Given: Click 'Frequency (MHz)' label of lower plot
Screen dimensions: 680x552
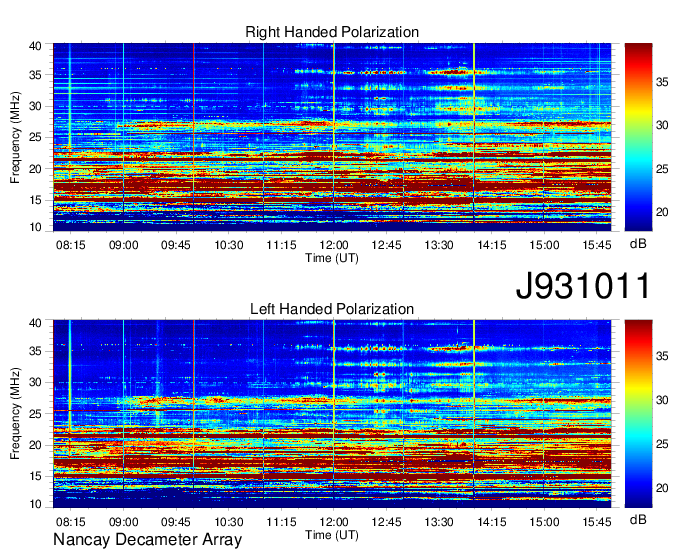Looking at the screenshot, I should click(15, 414).
